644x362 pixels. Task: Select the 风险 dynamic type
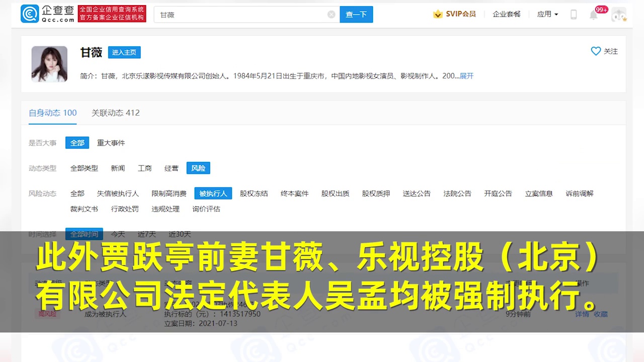[198, 168]
